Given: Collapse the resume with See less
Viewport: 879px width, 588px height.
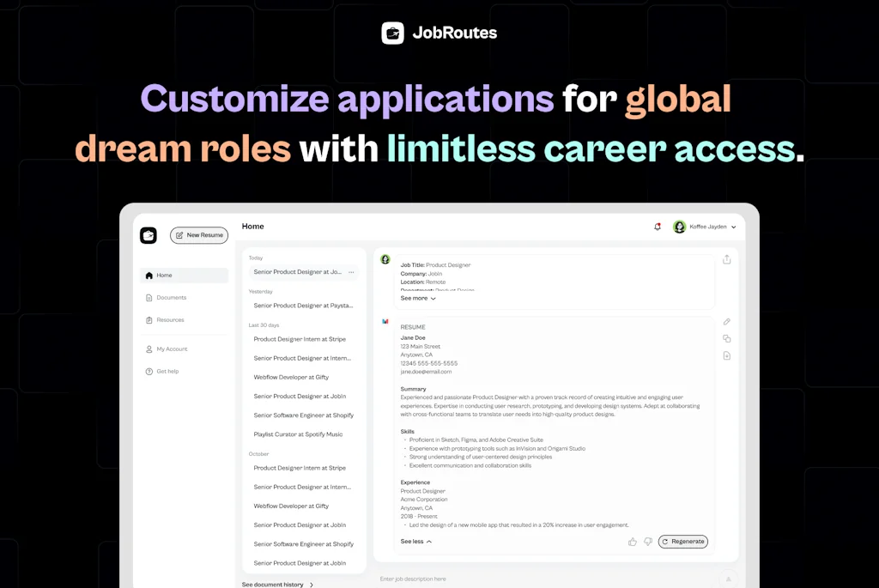Looking at the screenshot, I should pos(415,542).
